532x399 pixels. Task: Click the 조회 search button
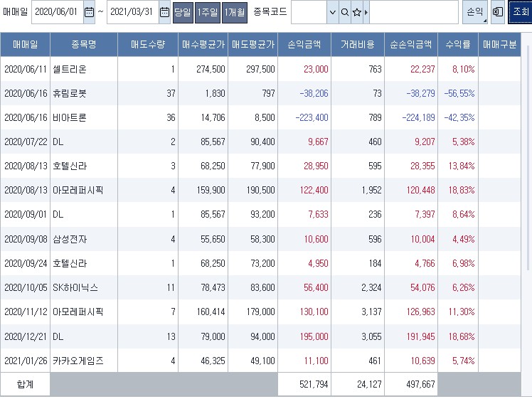click(520, 12)
